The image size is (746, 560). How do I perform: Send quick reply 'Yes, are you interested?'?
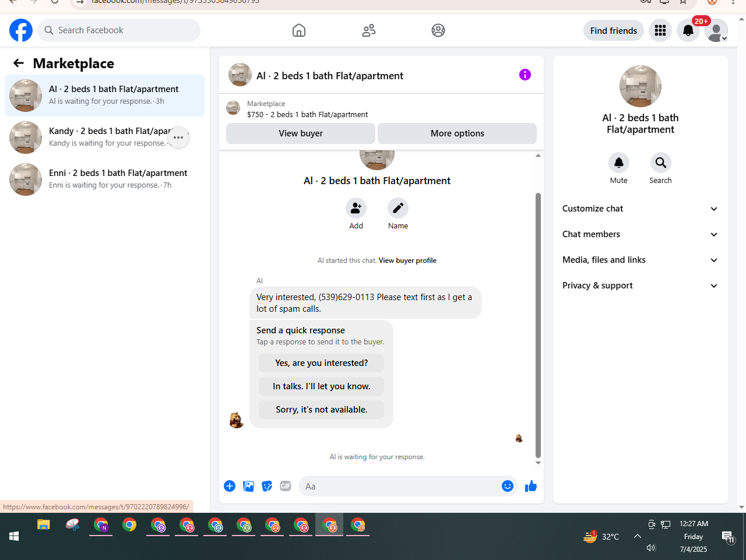(x=322, y=363)
